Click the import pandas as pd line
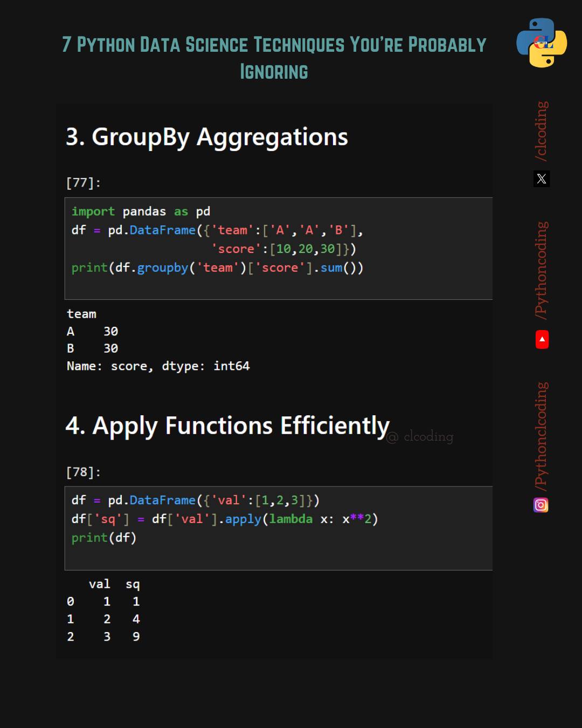 [141, 211]
